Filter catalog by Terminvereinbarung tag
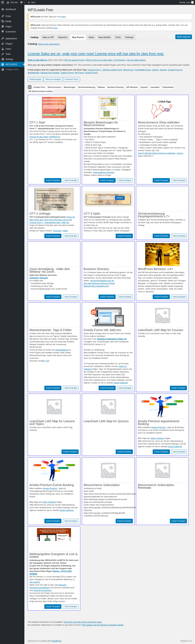This screenshot has width=195, height=644. 86,87
